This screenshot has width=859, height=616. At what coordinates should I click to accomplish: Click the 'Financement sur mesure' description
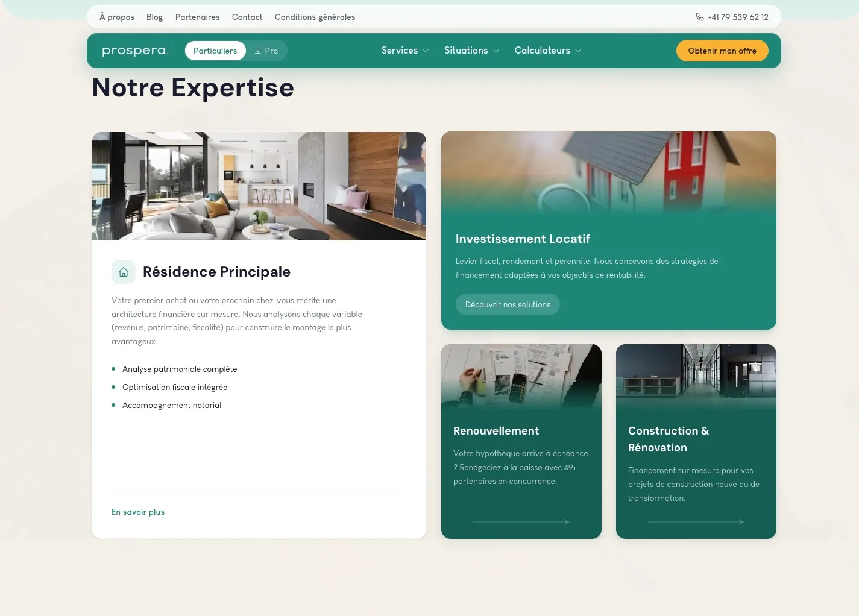694,484
